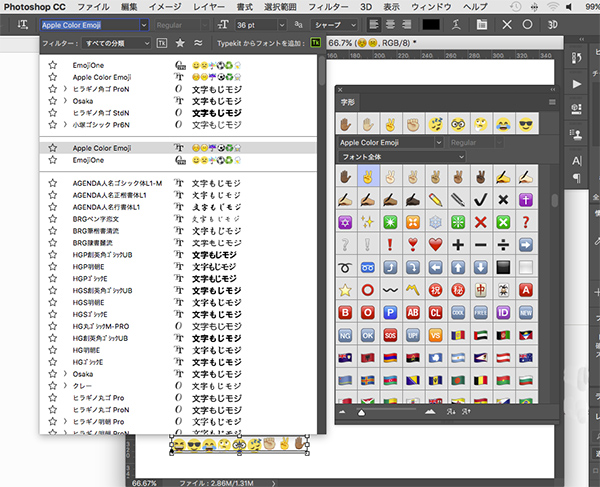
Task: Open the フィルター menu
Action: point(328,7)
